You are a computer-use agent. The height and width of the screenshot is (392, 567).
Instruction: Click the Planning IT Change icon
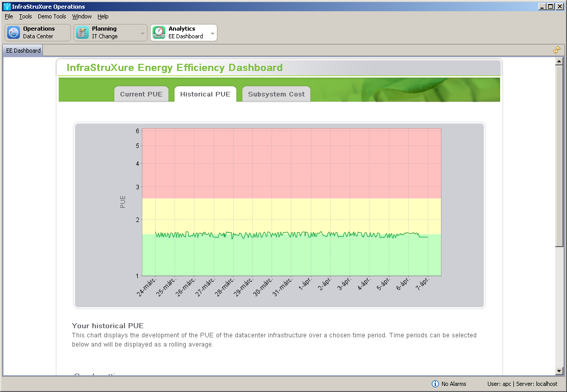tap(83, 33)
